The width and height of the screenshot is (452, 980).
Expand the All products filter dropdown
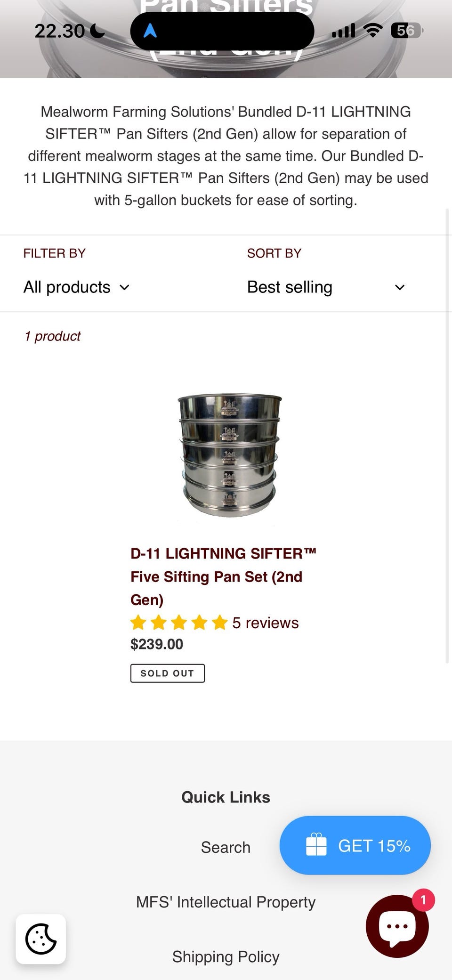(76, 287)
